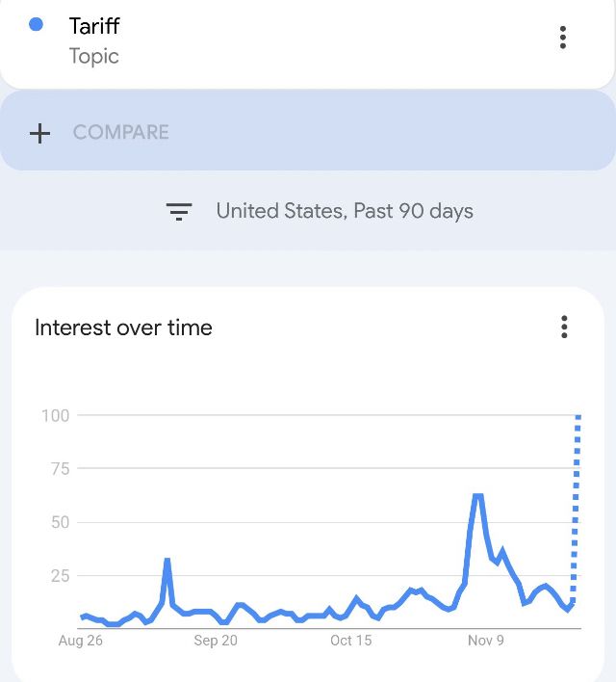Click the Topic label under Tariff
Screen dimensions: 616x682
94,57
